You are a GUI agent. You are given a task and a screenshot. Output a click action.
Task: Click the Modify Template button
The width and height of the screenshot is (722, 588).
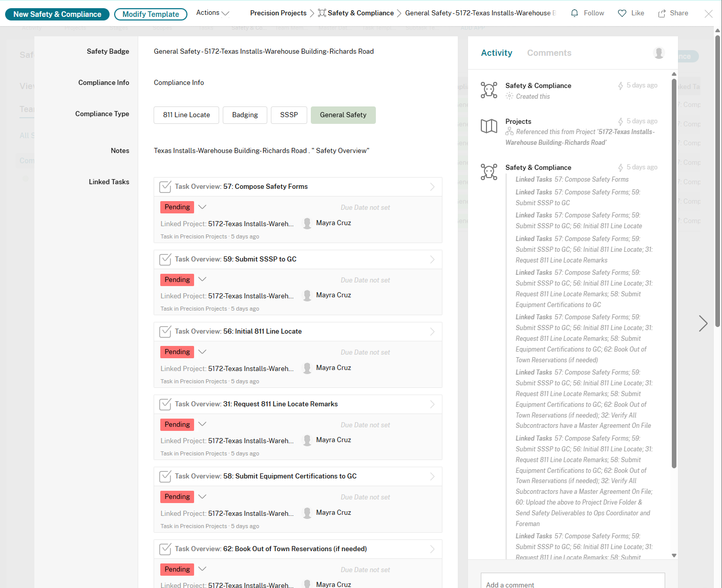(x=151, y=14)
